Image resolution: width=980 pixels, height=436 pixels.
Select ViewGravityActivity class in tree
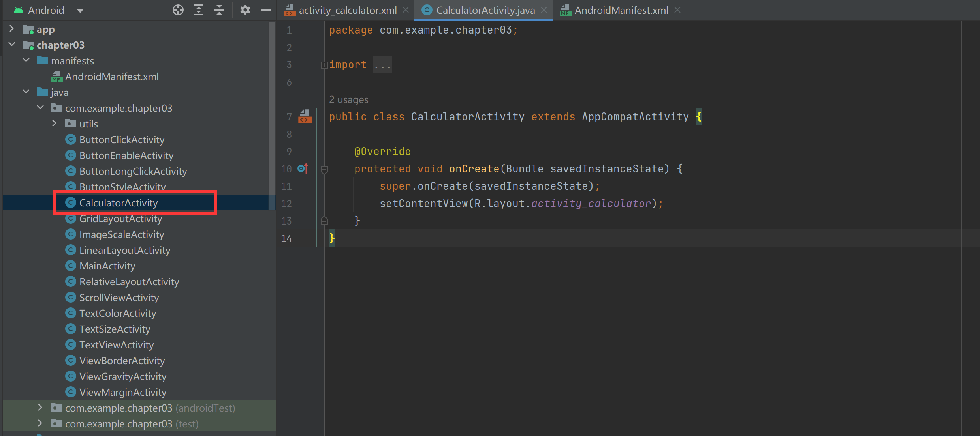click(x=123, y=376)
